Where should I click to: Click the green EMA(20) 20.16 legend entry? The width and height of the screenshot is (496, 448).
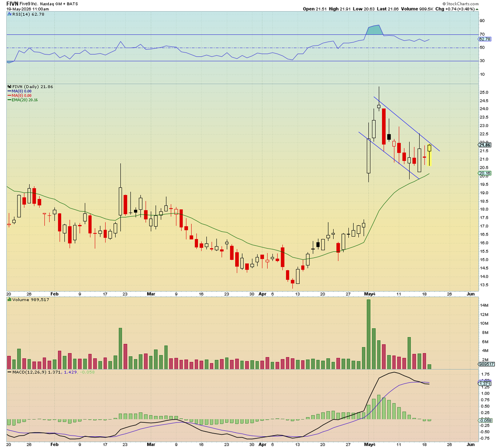pos(25,100)
